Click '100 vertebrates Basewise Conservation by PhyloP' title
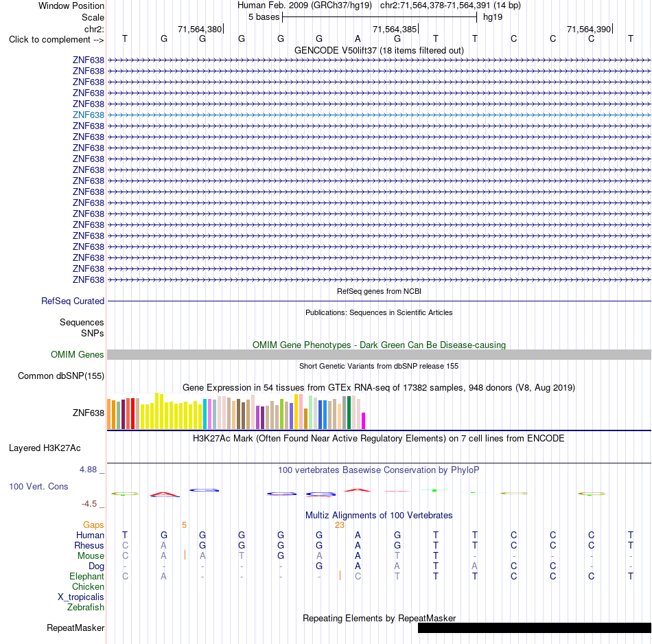Screen dimensions: 652x644 click(x=379, y=470)
